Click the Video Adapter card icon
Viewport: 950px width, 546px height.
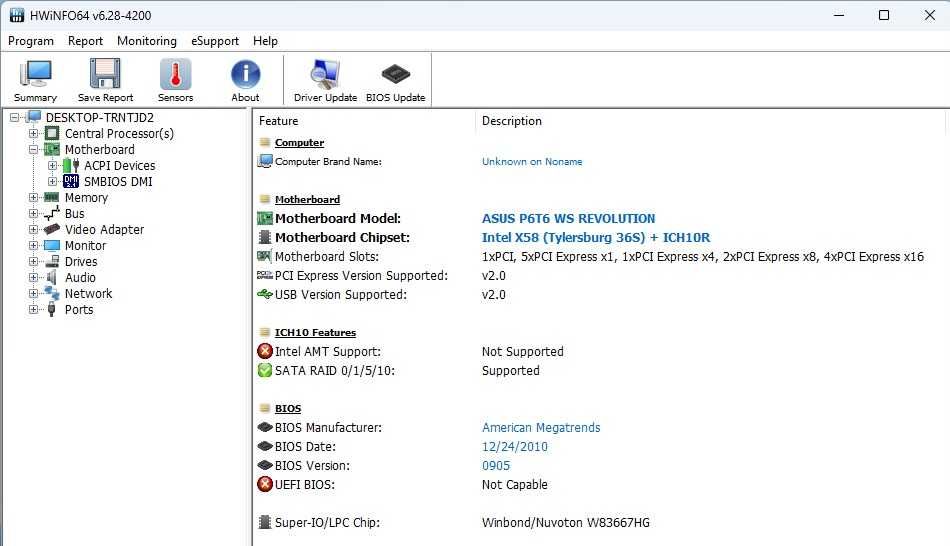click(x=52, y=229)
